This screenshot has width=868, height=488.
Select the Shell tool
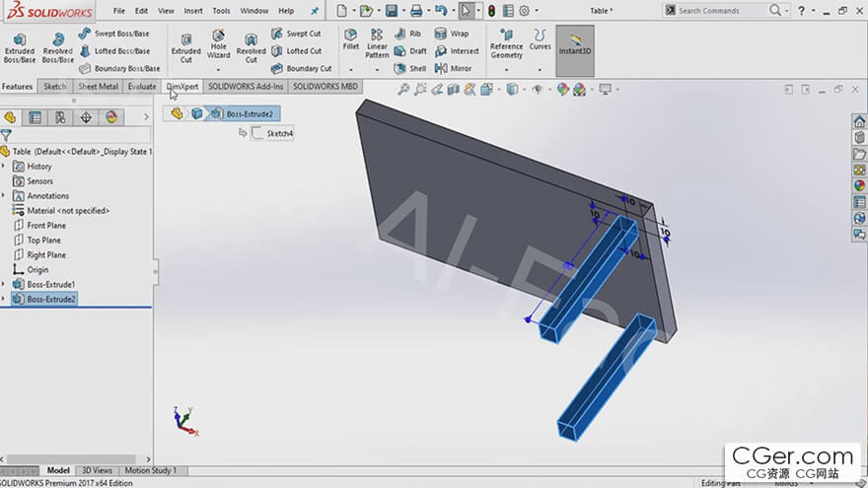click(409, 69)
